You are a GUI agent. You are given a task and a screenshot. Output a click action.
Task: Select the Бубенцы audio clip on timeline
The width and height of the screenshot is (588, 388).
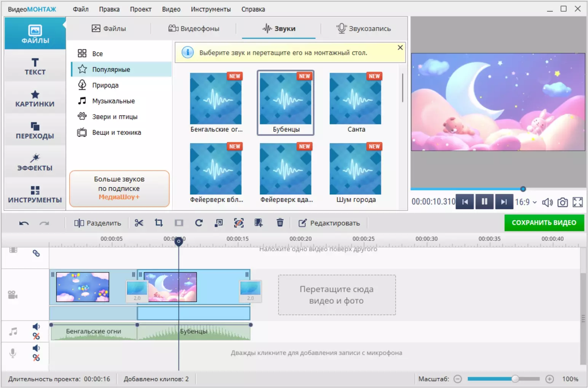coord(194,332)
